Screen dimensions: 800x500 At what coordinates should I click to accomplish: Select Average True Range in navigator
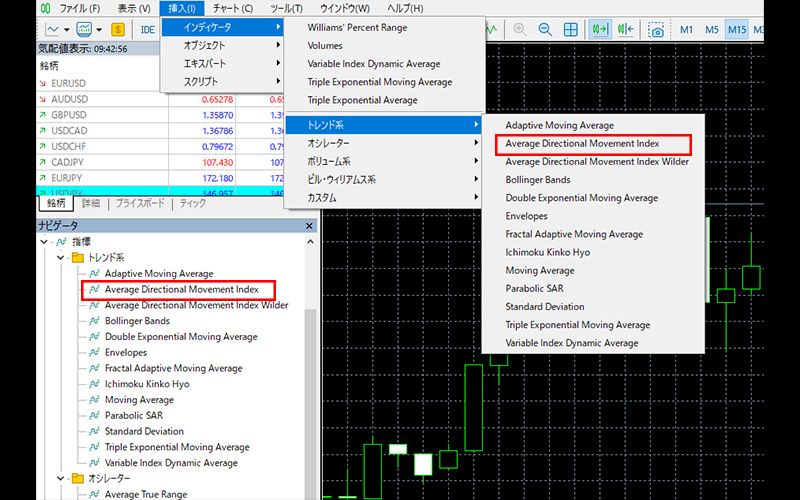click(x=146, y=494)
